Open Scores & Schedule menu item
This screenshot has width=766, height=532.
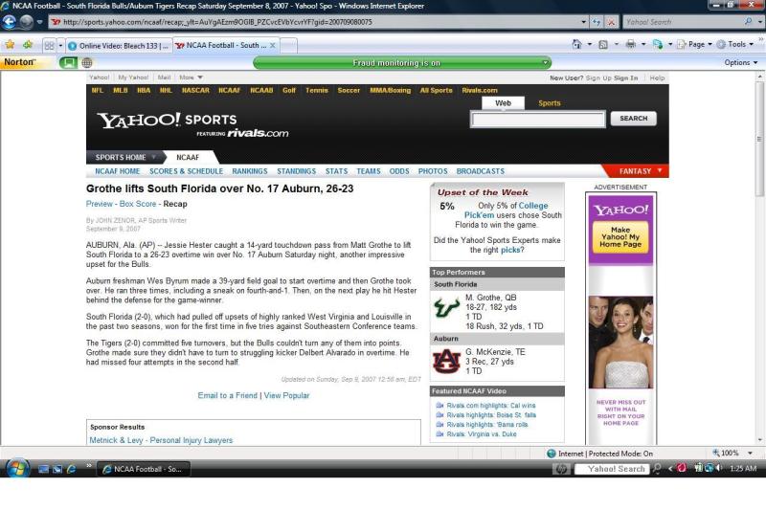point(186,171)
